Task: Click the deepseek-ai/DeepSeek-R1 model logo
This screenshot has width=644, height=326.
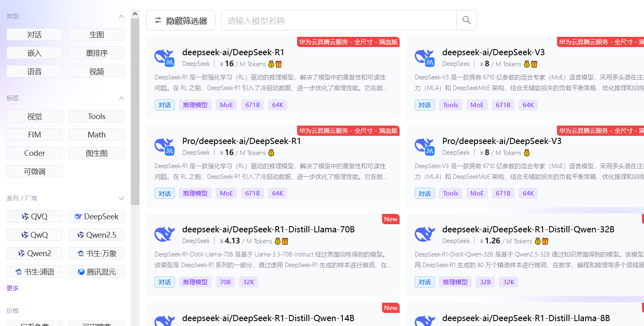Action: click(165, 58)
